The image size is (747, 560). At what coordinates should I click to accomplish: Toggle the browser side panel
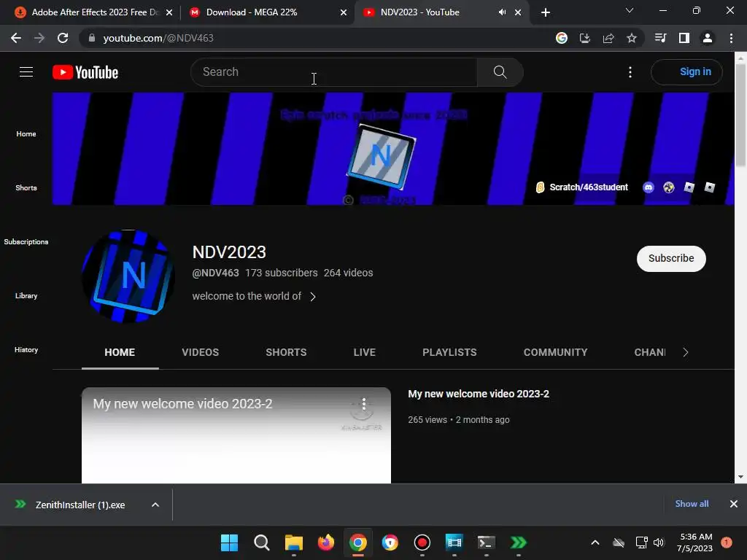pos(684,38)
